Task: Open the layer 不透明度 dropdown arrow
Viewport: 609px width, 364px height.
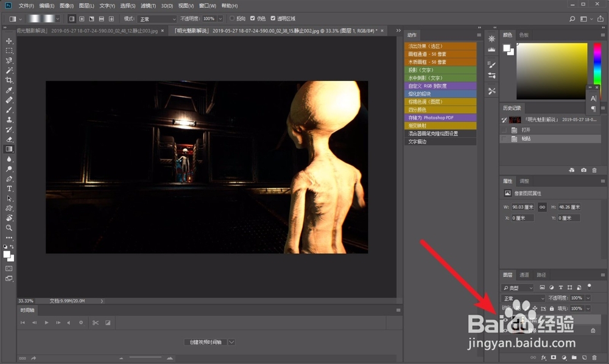Action: pos(588,298)
